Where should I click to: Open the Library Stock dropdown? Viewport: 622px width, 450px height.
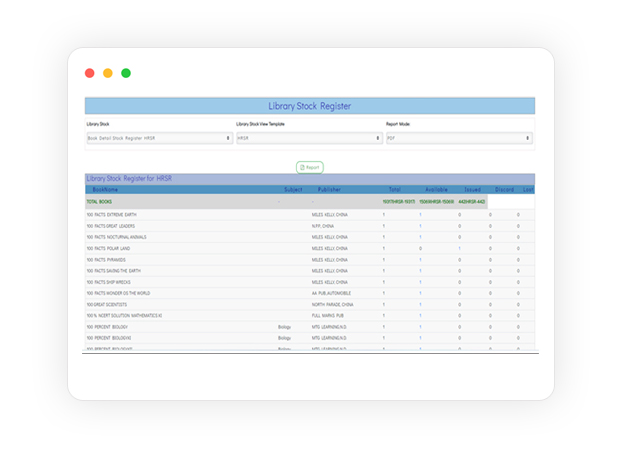[159, 138]
